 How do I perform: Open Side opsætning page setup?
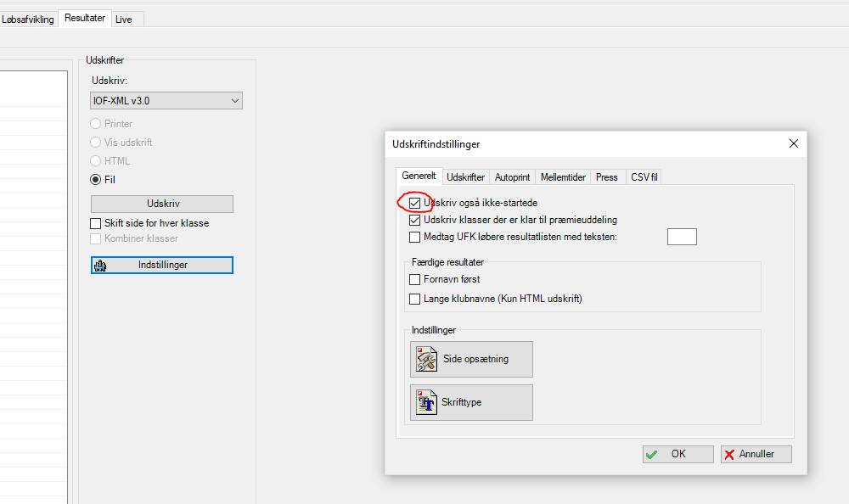pos(471,359)
